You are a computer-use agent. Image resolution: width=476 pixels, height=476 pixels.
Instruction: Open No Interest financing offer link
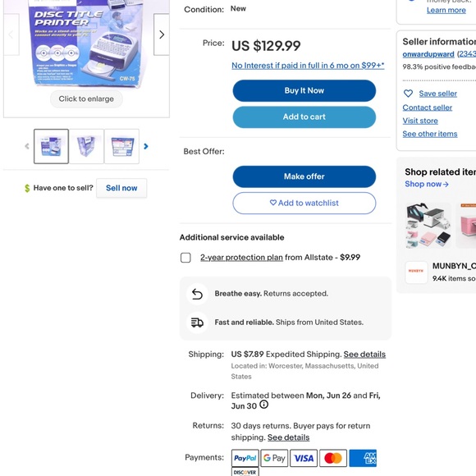point(308,66)
